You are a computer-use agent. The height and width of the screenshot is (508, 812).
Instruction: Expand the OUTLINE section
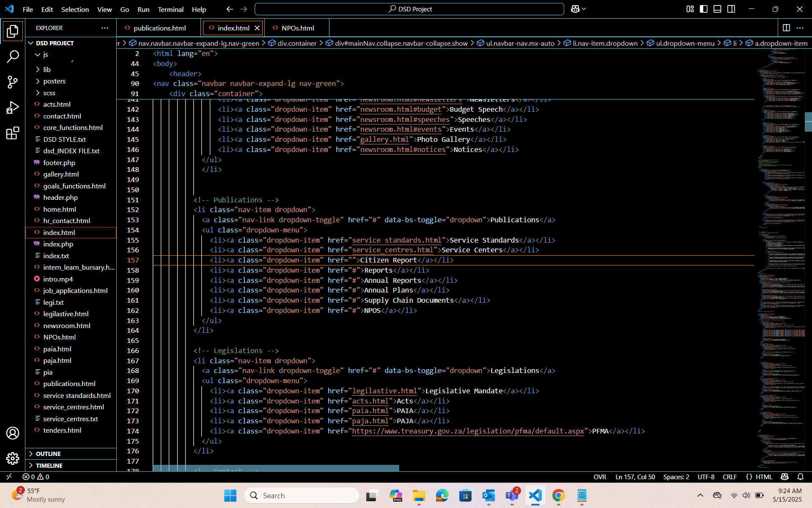click(x=48, y=453)
